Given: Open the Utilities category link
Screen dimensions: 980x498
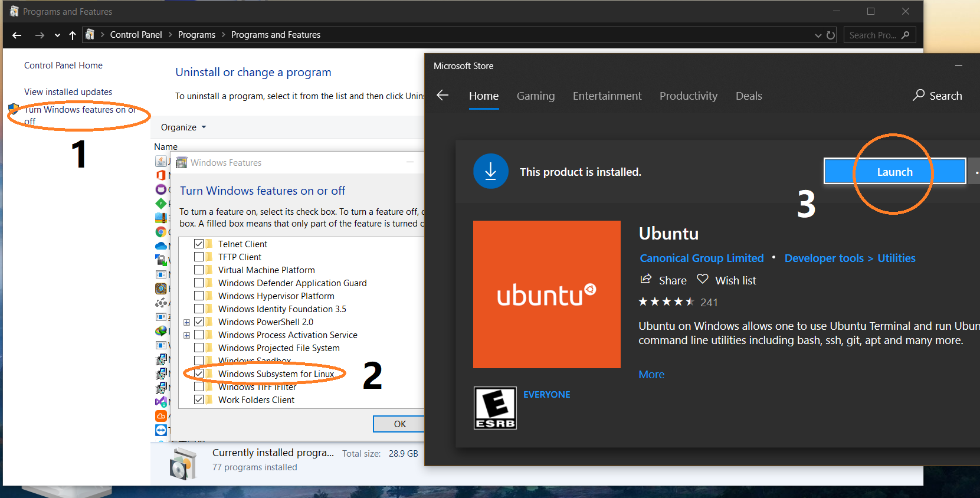Looking at the screenshot, I should [896, 258].
